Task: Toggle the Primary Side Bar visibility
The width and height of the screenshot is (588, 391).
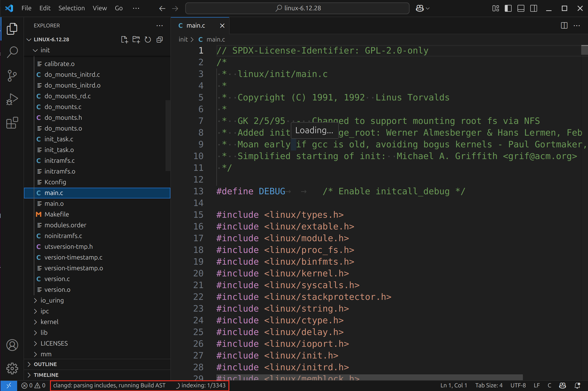Action: (508, 8)
